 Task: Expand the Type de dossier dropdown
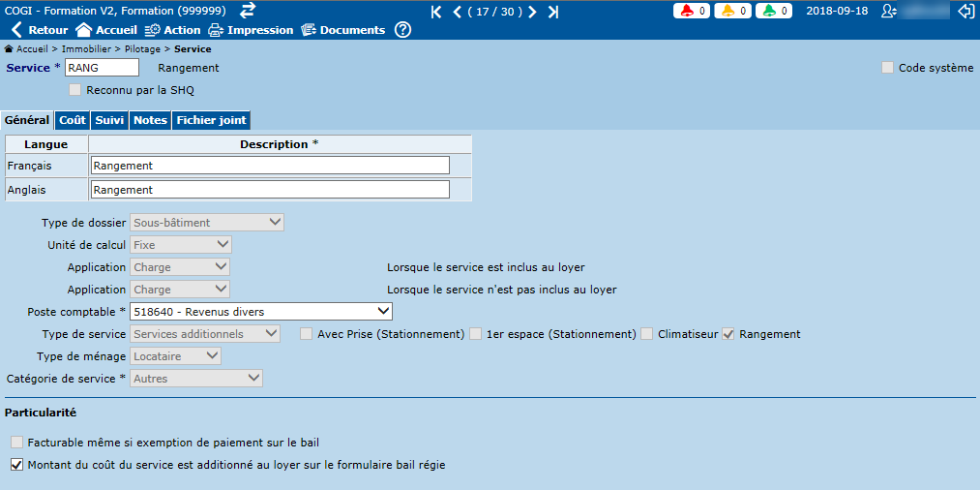pos(207,223)
